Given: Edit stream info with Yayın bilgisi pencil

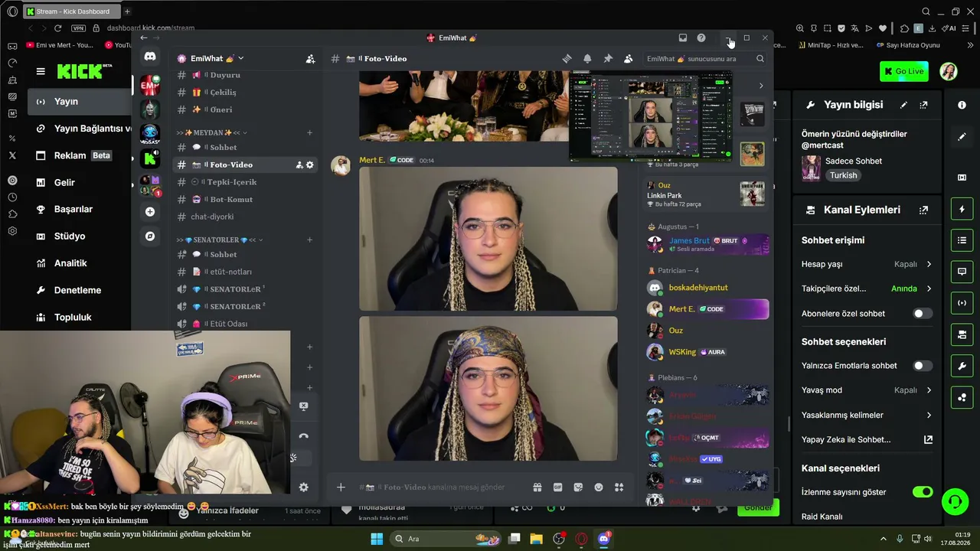Looking at the screenshot, I should pos(903,105).
